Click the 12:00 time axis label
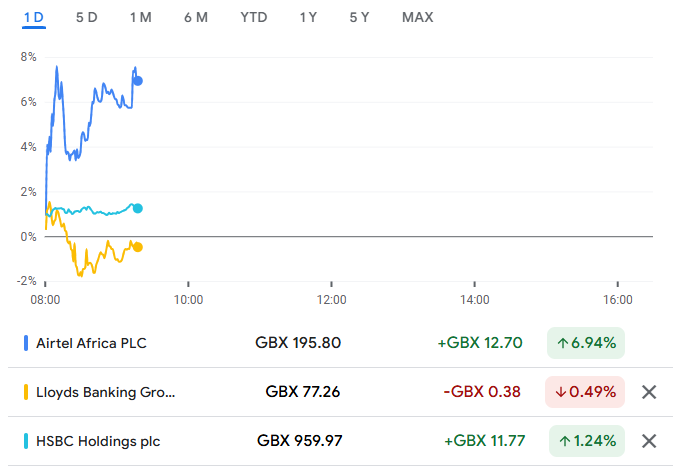 click(x=331, y=300)
